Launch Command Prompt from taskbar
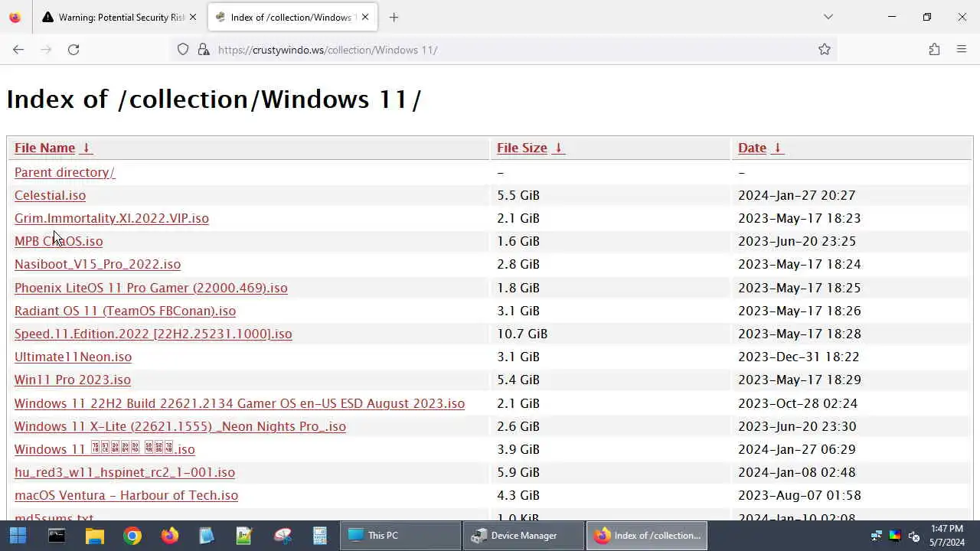 click(x=57, y=536)
